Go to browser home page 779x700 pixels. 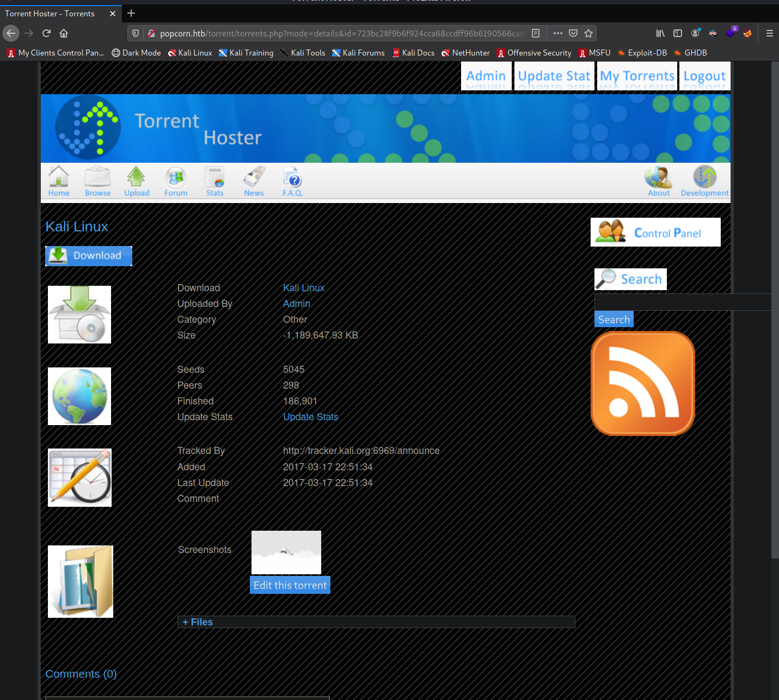64,33
